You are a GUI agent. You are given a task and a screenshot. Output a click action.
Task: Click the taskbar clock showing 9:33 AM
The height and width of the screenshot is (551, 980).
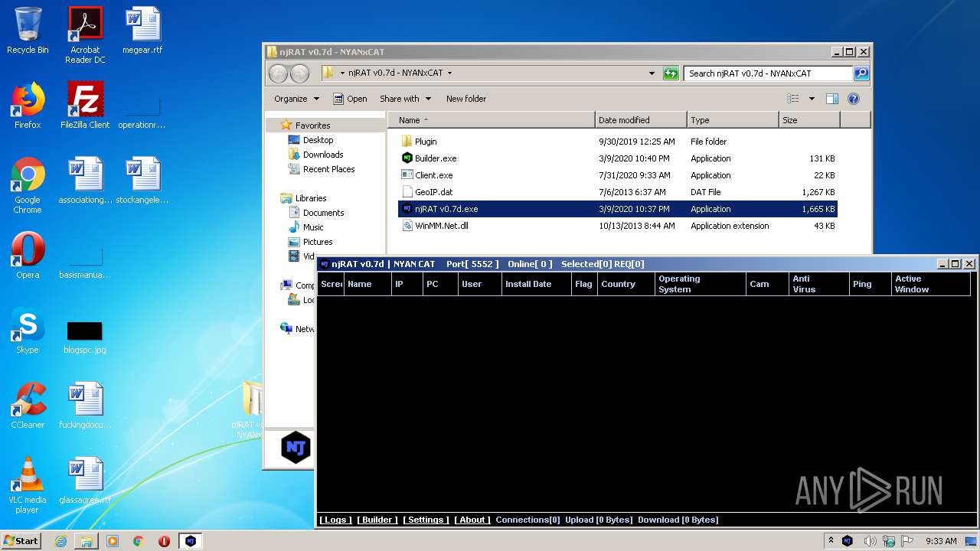click(941, 540)
